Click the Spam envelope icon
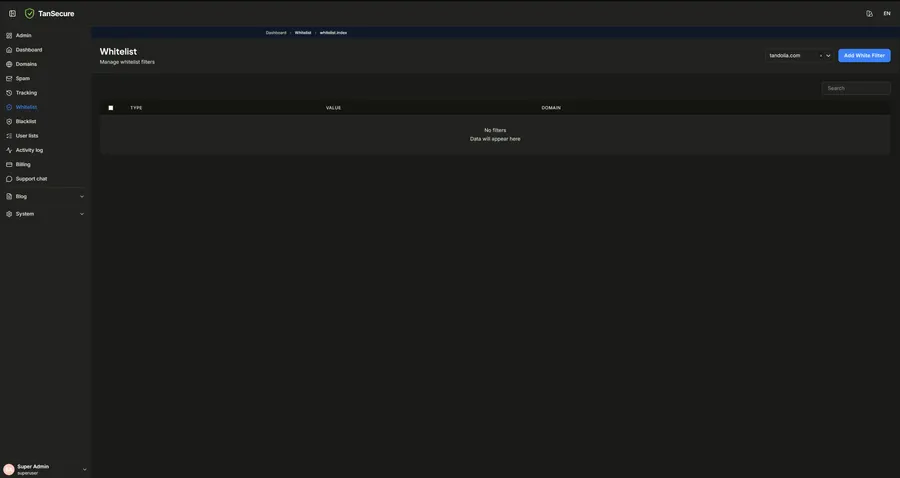 (9, 79)
